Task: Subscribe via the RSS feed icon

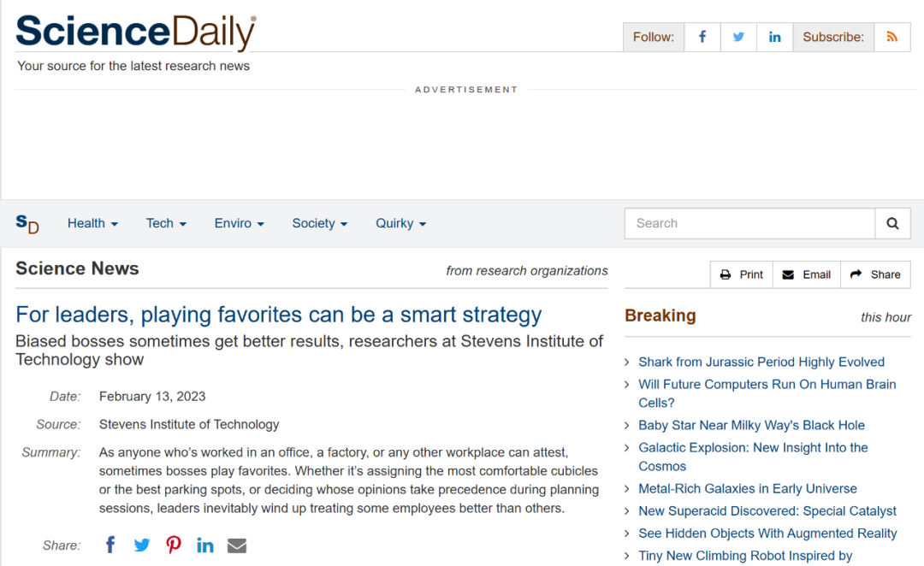Action: [x=892, y=37]
